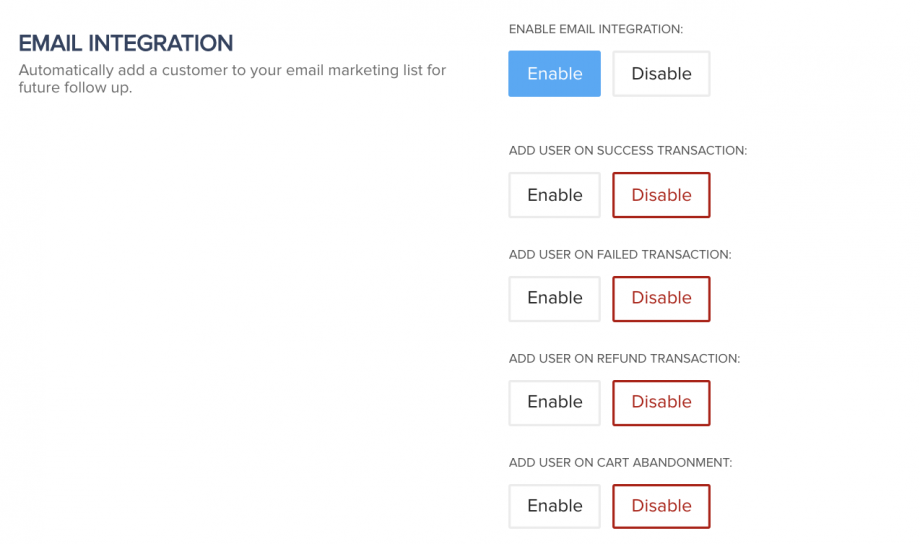Enable adding user on refund transaction
The height and width of the screenshot is (544, 920).
(554, 402)
